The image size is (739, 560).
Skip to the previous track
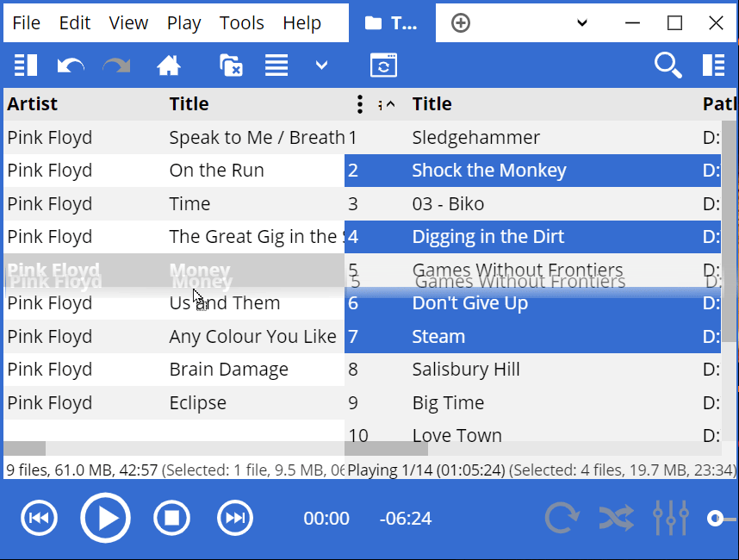[x=39, y=518]
